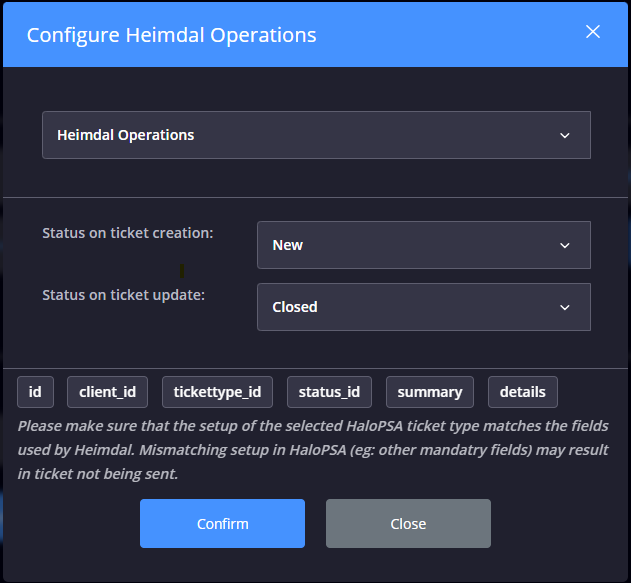
Task: Click the summary field tag
Action: [430, 392]
